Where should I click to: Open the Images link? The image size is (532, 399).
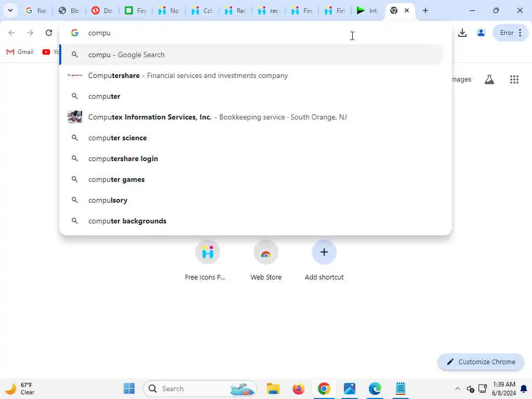point(461,79)
